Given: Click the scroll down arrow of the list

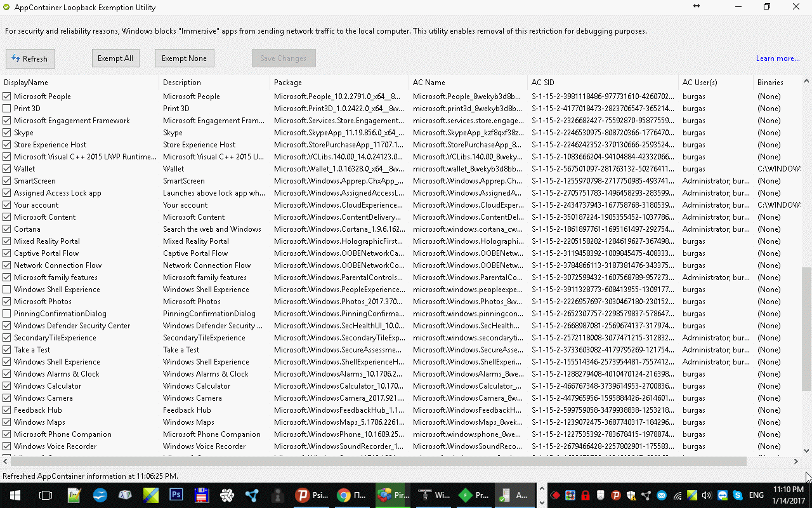Looking at the screenshot, I should [806, 452].
